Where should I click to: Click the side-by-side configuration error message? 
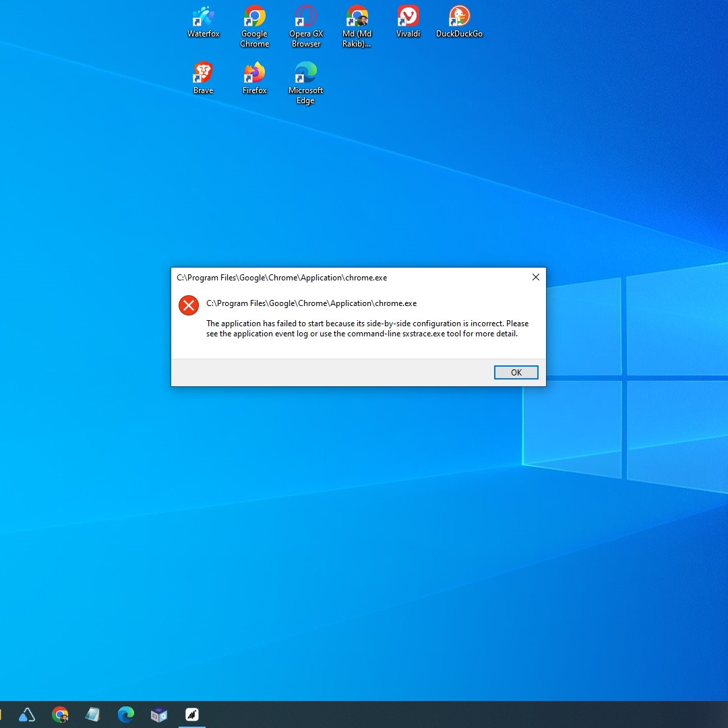pos(367,328)
